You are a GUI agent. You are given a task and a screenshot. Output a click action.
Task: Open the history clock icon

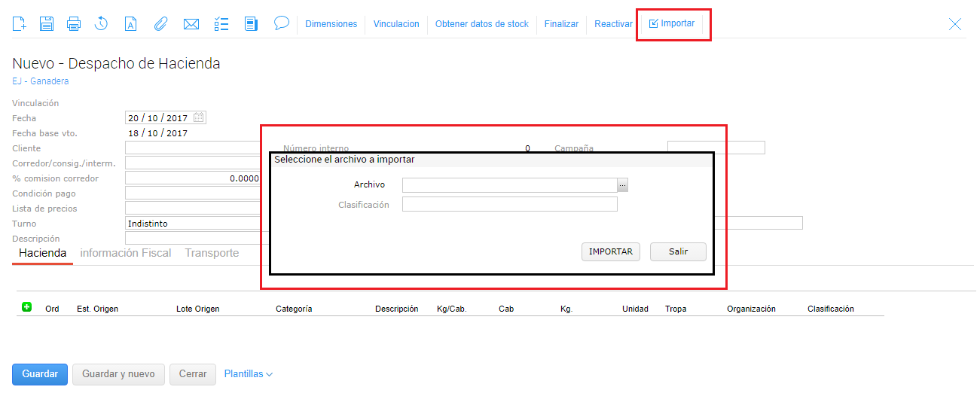point(101,23)
